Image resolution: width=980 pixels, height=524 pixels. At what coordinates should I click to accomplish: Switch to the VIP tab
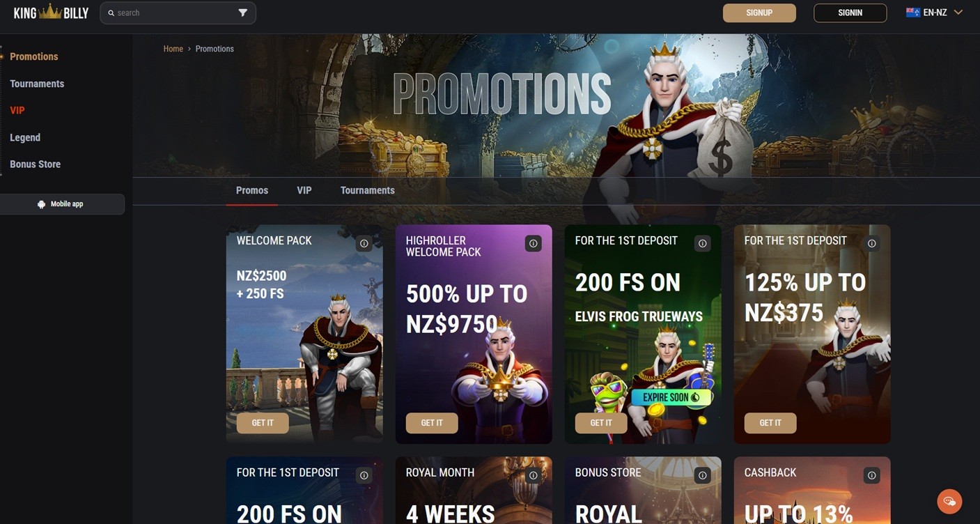coord(304,190)
